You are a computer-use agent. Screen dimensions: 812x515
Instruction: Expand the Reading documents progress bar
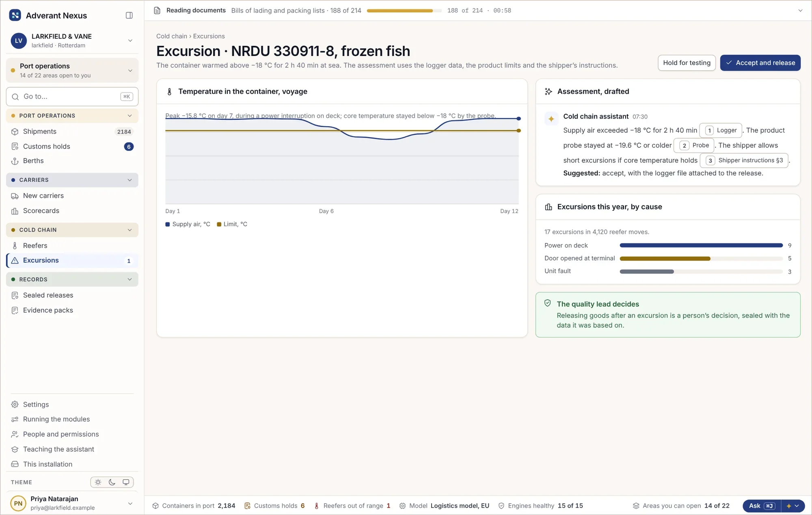(800, 11)
